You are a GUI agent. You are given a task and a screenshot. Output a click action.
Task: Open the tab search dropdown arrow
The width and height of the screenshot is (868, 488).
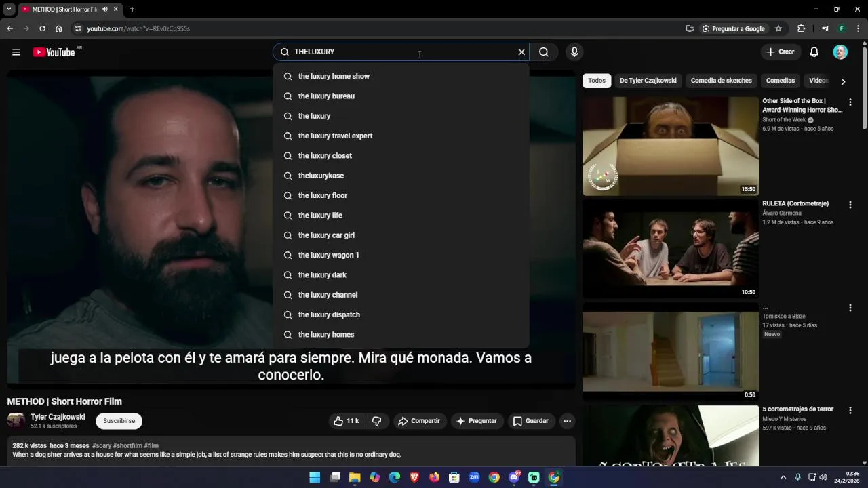click(9, 9)
